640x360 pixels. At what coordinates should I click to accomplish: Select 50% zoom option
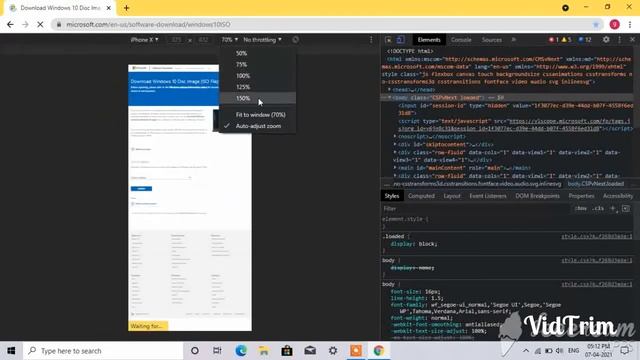click(258, 53)
